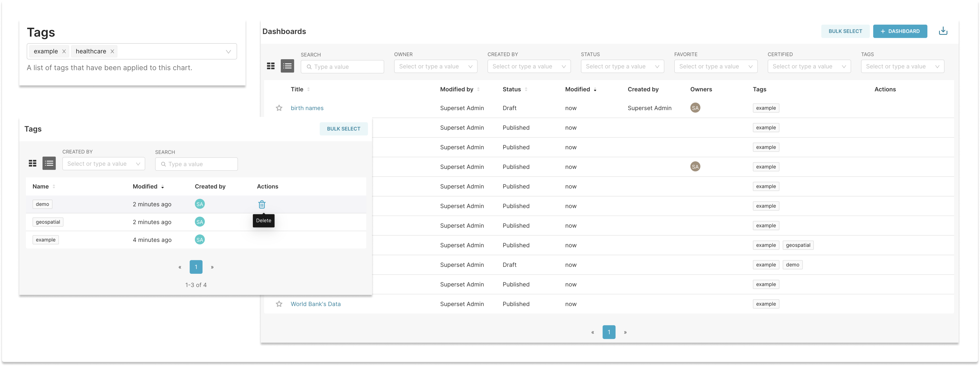980x366 pixels.
Task: Expand Created By dropdown in Tags panel
Action: 103,164
